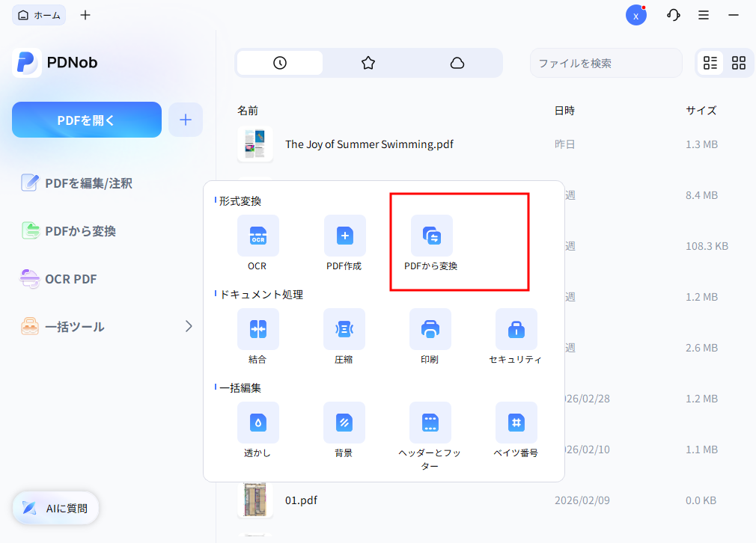Open the hamburger menu
Screen dimensions: 756x543
[x=703, y=14]
